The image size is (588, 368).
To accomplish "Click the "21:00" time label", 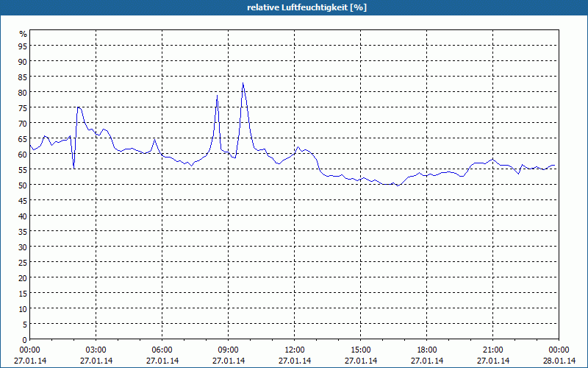I will click(492, 350).
